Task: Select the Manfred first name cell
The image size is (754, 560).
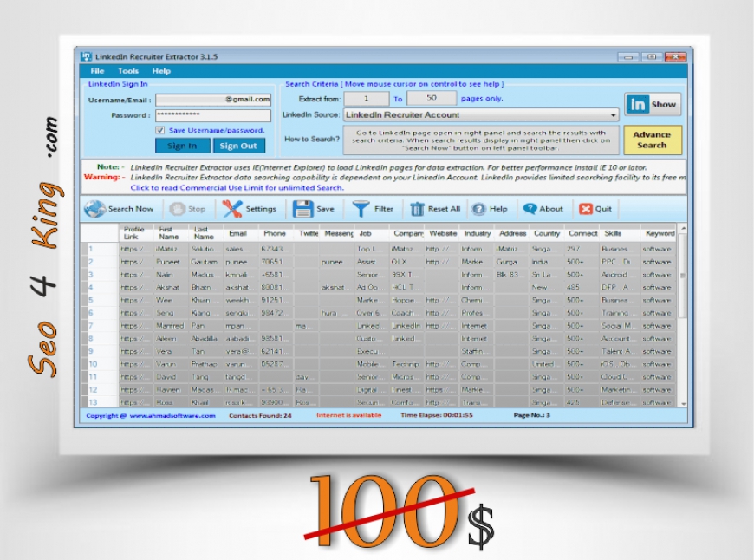Action: coord(172,326)
